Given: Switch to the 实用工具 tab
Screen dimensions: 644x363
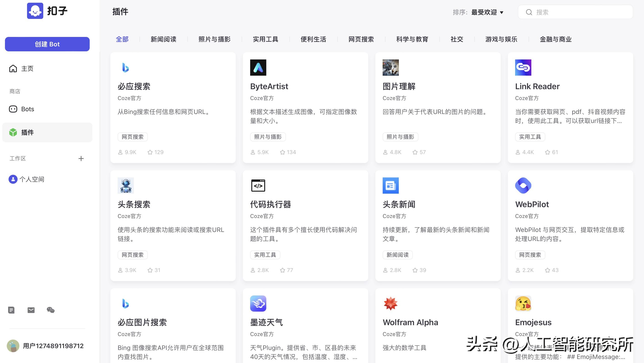Looking at the screenshot, I should pos(265,39).
